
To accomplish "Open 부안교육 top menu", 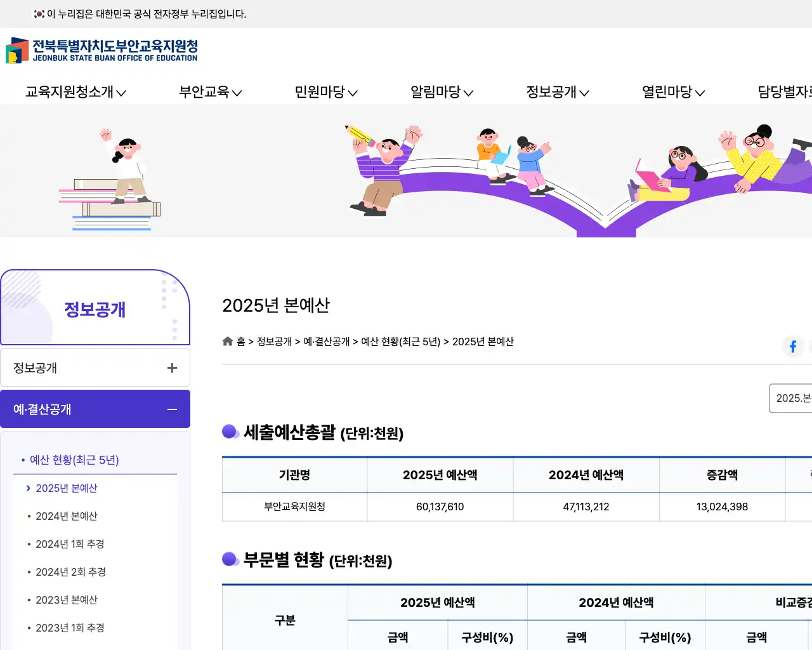I will [x=211, y=92].
